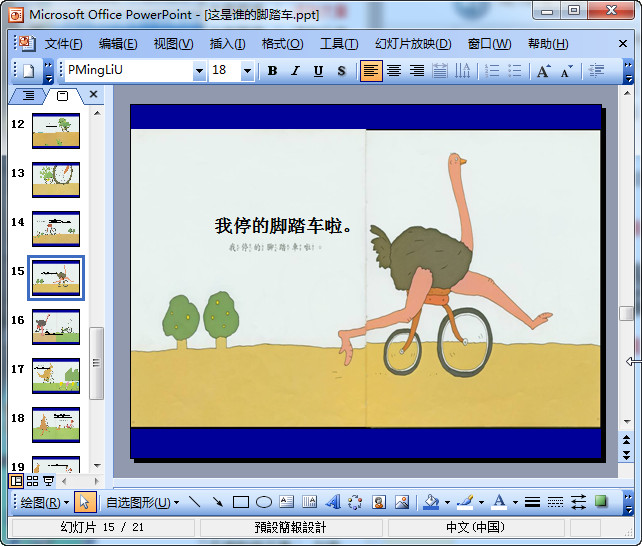Image resolution: width=642 pixels, height=546 pixels.
Task: Toggle numbered list formatting
Action: [x=492, y=71]
